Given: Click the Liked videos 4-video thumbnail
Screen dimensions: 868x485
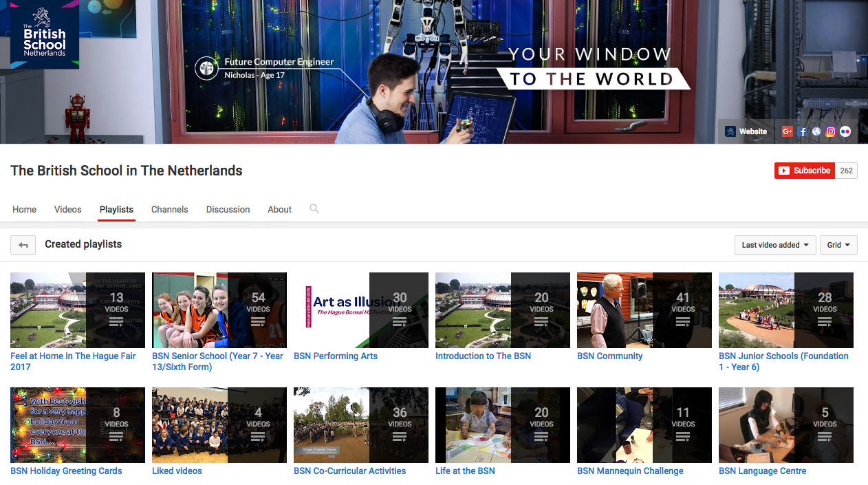Looking at the screenshot, I should (x=219, y=425).
